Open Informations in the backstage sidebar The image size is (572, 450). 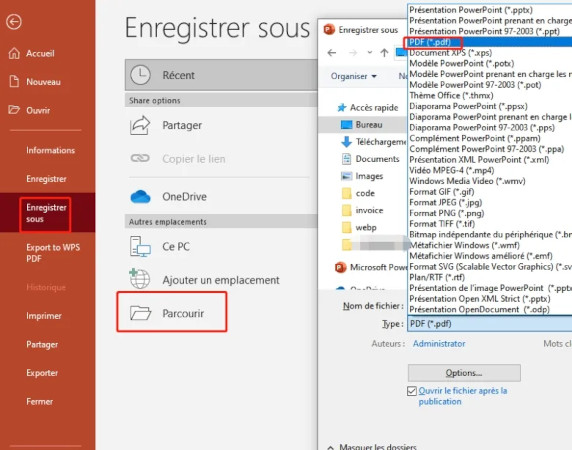point(50,150)
